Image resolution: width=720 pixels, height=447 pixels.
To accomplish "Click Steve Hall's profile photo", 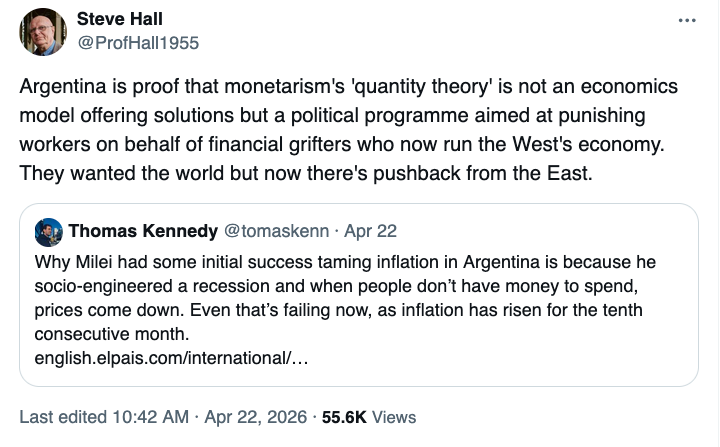I will [x=44, y=32].
